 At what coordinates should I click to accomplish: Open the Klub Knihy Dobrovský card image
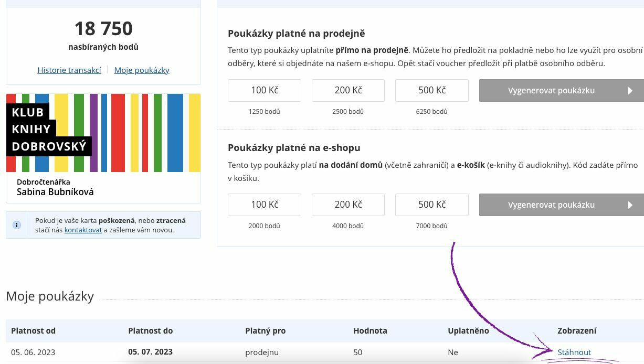tap(103, 133)
